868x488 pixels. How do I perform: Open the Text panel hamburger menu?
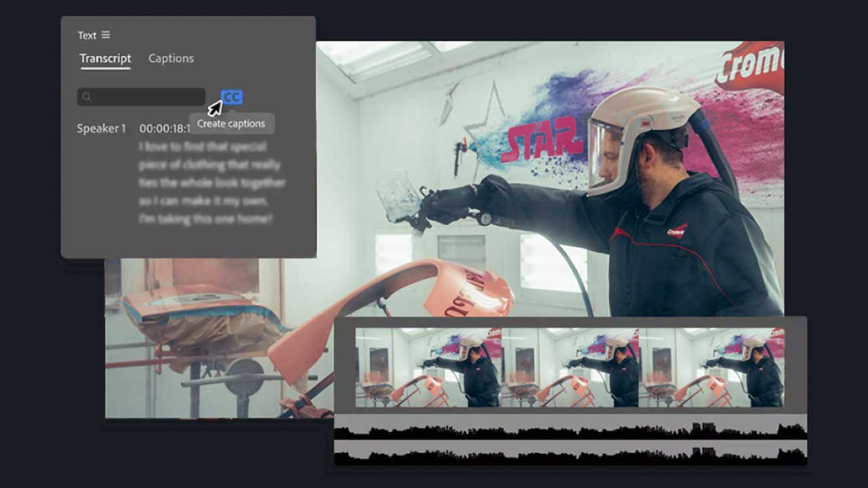pyautogui.click(x=105, y=35)
